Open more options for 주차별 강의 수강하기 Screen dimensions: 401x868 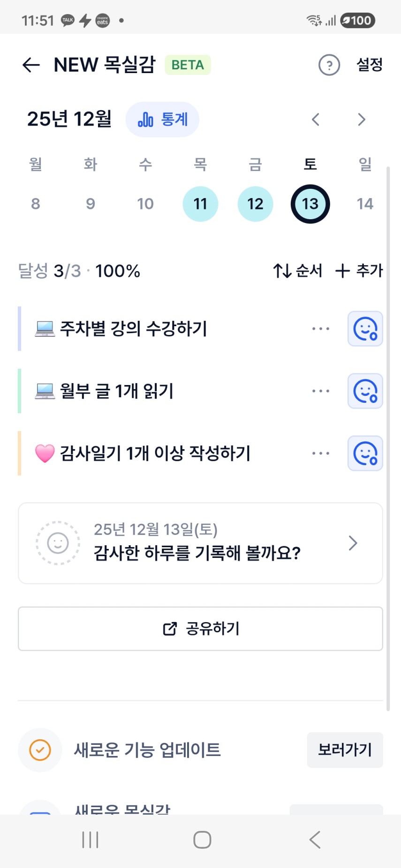[x=321, y=329]
